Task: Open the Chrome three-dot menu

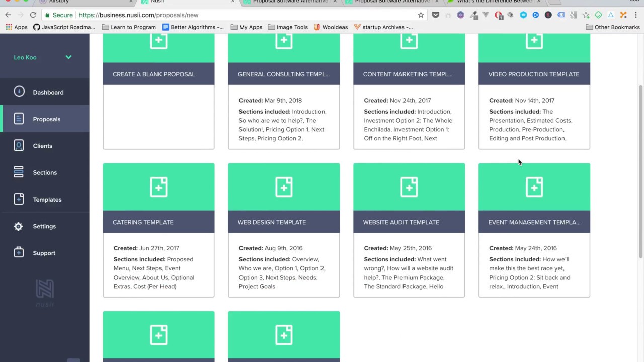Action: (x=635, y=15)
